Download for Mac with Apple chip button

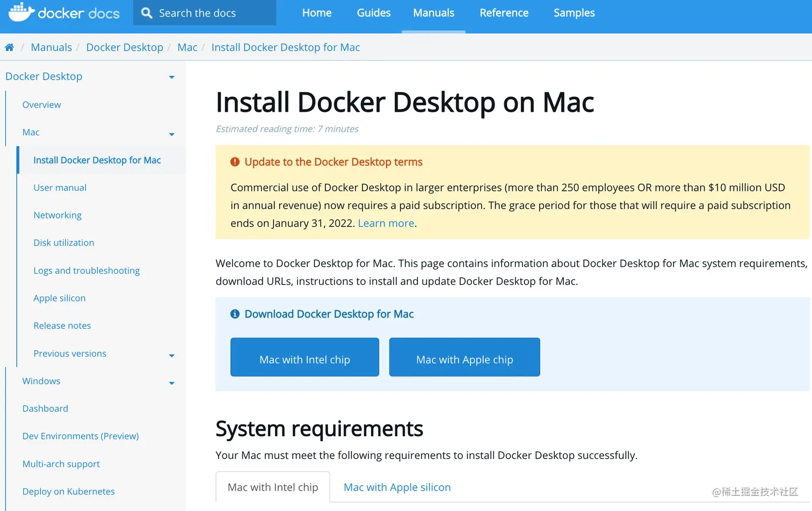465,357
